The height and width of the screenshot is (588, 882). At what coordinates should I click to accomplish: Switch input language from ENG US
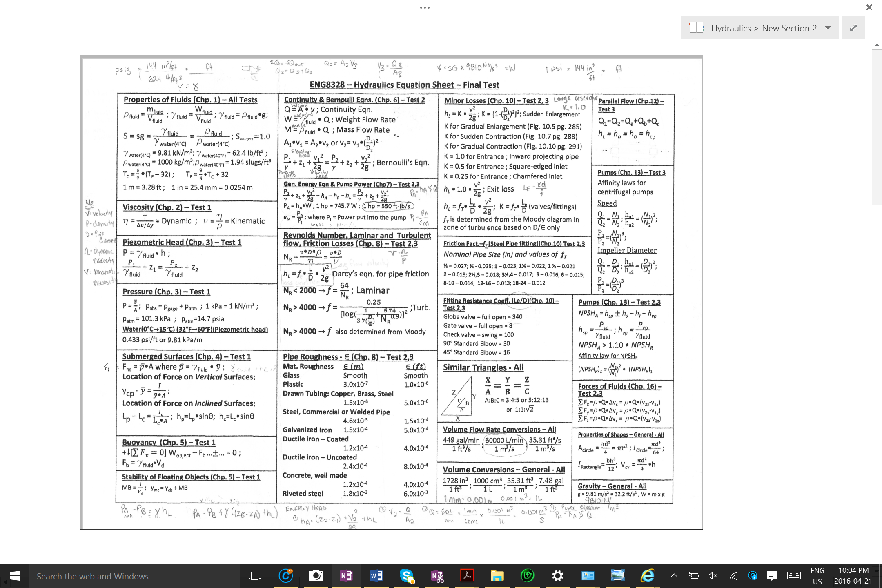coord(817,575)
